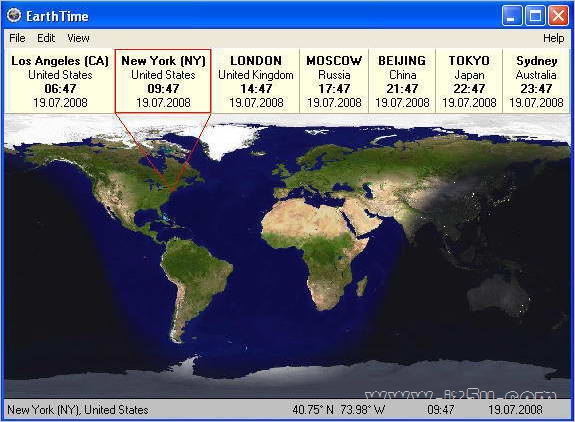Maximize the EarthTime window
This screenshot has height=422, width=575.
click(x=535, y=16)
